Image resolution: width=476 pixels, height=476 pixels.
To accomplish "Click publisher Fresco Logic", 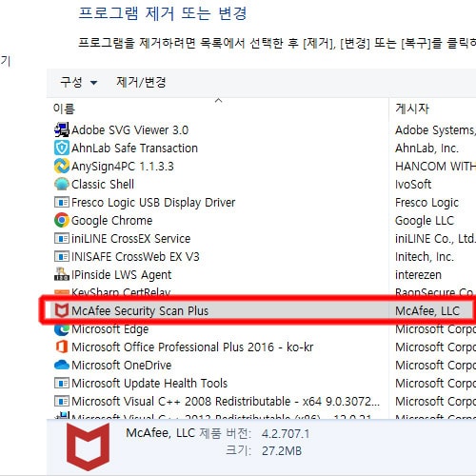I will (426, 203).
